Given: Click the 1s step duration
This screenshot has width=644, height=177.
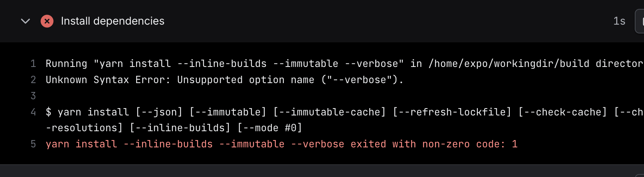Looking at the screenshot, I should 619,21.
